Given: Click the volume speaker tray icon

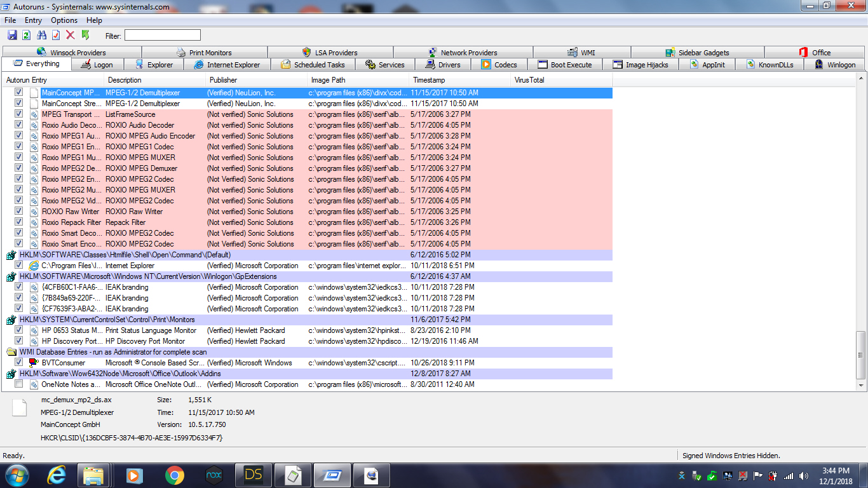Looking at the screenshot, I should coord(804,475).
